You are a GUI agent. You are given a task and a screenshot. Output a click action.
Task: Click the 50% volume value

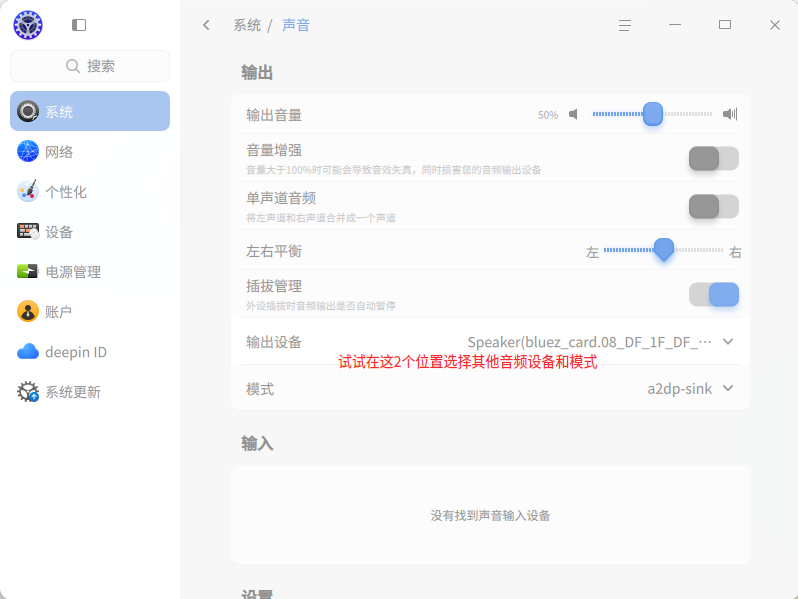(x=548, y=115)
